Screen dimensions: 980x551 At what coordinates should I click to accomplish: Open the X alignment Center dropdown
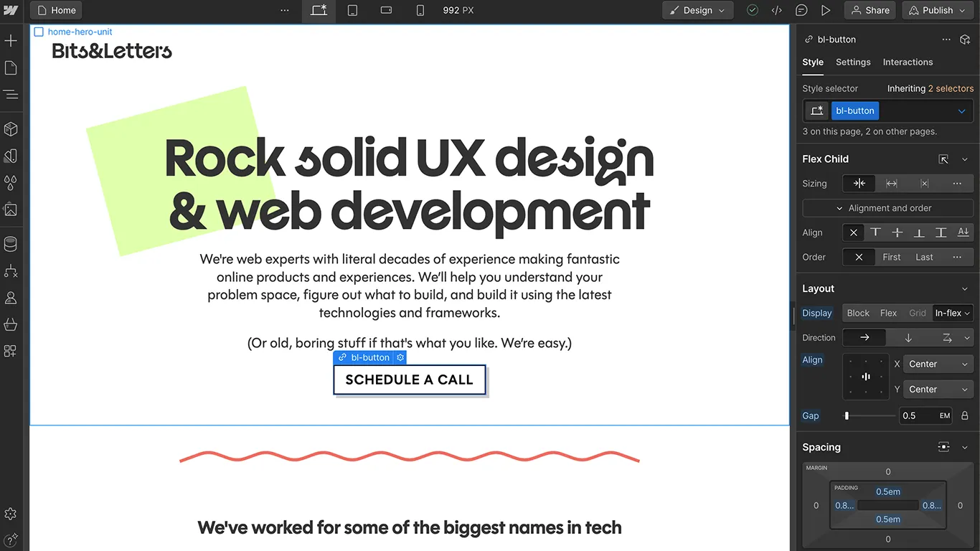pos(937,364)
